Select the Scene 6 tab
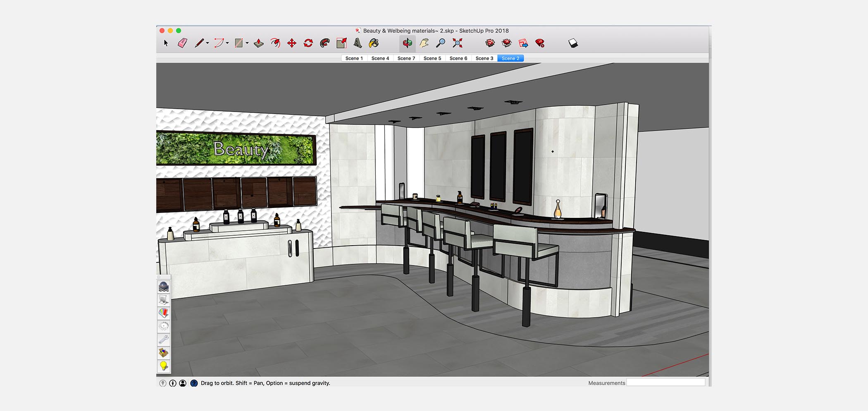Viewport: 868px width, 411px height. 458,58
